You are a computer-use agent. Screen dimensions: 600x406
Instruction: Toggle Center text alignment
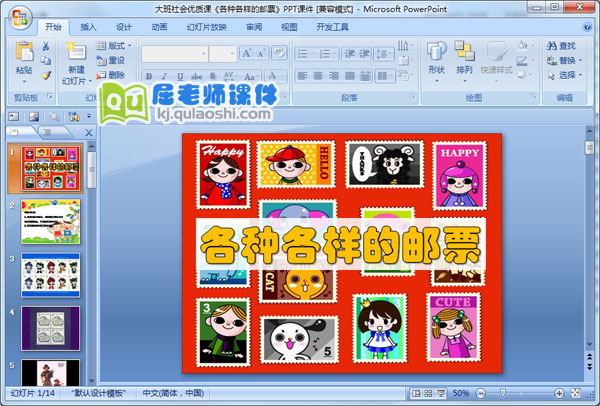coord(318,76)
